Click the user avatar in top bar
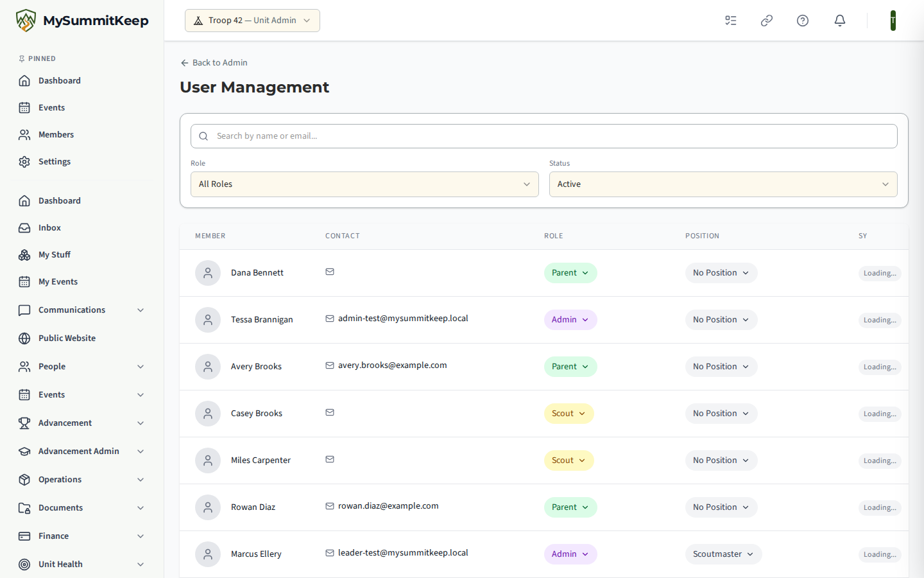 pyautogui.click(x=893, y=21)
